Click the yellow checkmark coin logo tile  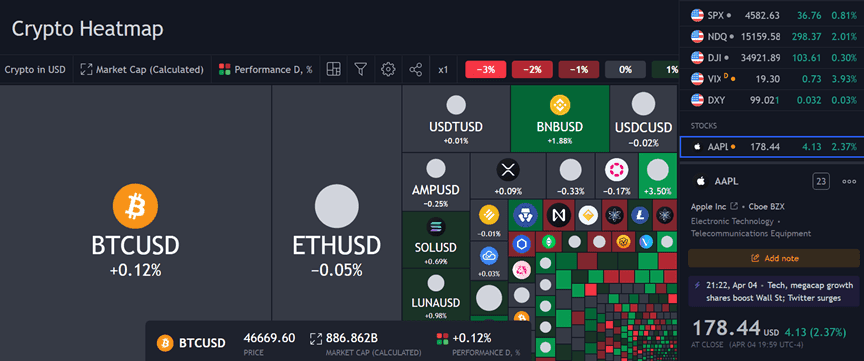point(623,241)
